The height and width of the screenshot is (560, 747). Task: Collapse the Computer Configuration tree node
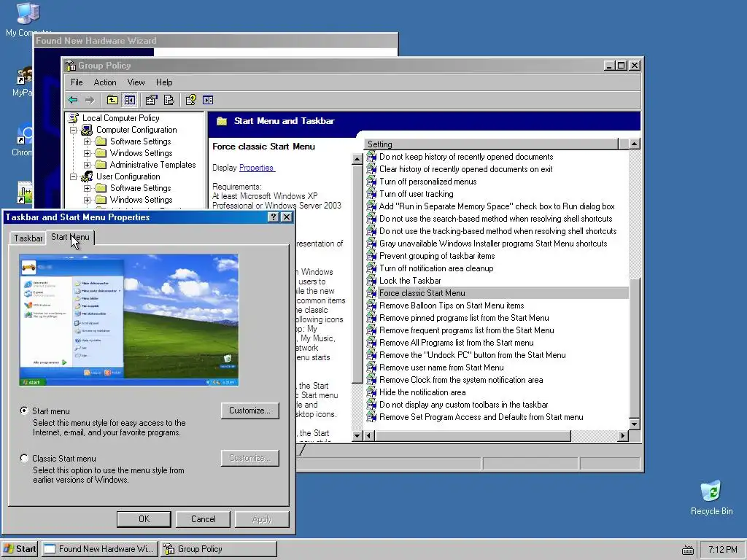tap(74, 130)
